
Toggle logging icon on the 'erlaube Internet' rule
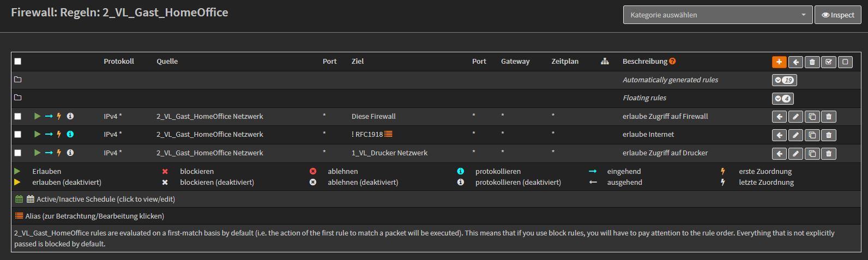[70, 134]
